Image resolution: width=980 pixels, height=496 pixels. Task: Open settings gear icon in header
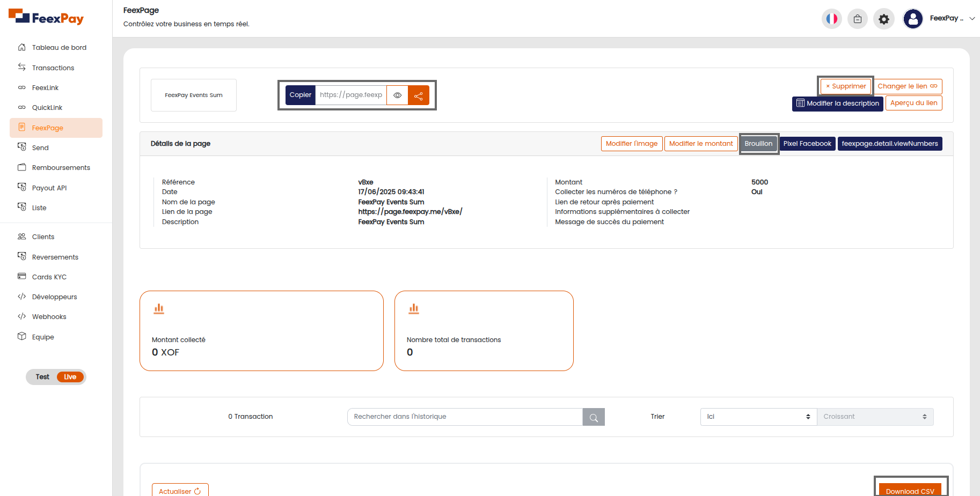pyautogui.click(x=884, y=19)
